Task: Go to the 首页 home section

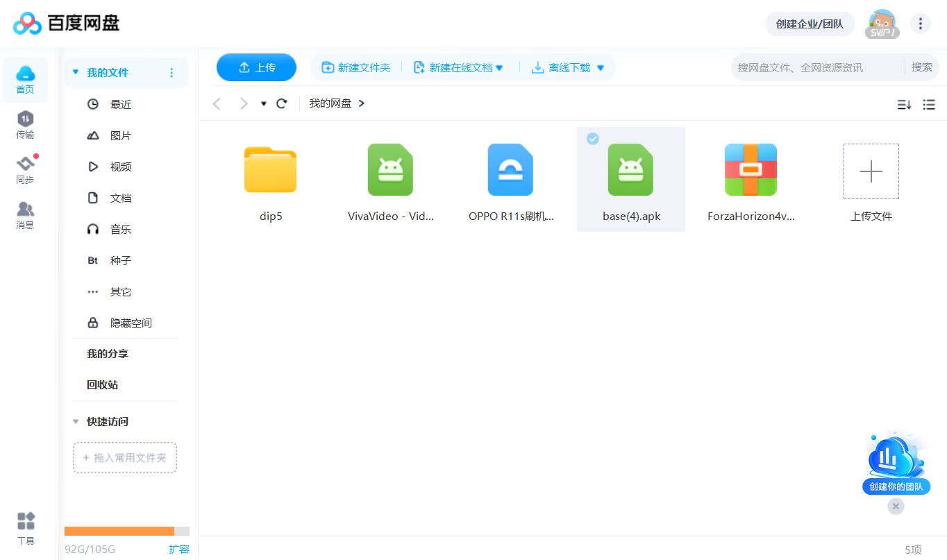Action: click(x=25, y=80)
